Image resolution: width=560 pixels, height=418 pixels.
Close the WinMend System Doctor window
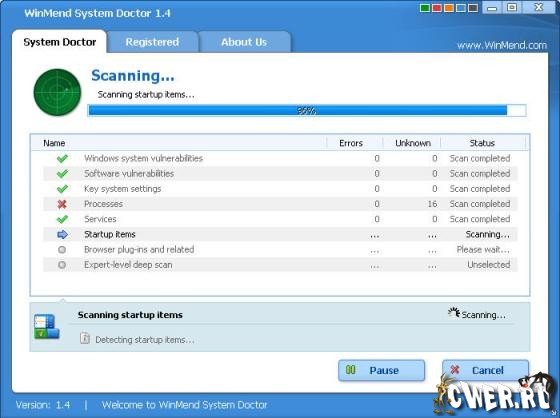click(538, 8)
